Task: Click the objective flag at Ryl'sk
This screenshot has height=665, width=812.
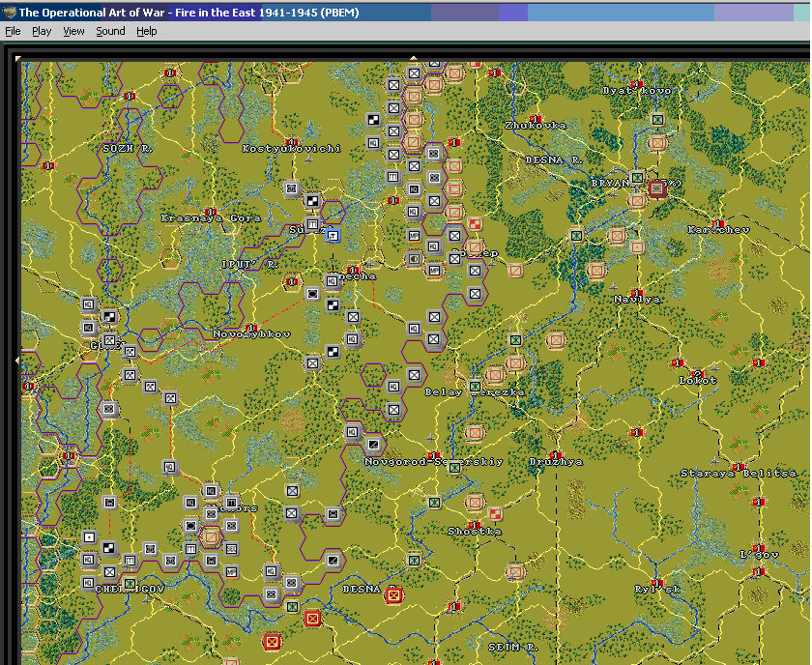Action: 657,583
